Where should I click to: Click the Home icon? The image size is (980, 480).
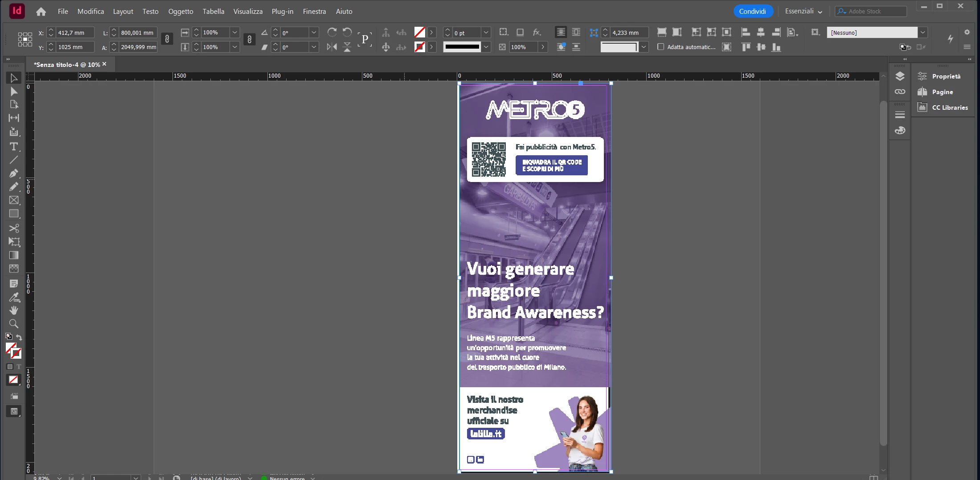pos(41,12)
